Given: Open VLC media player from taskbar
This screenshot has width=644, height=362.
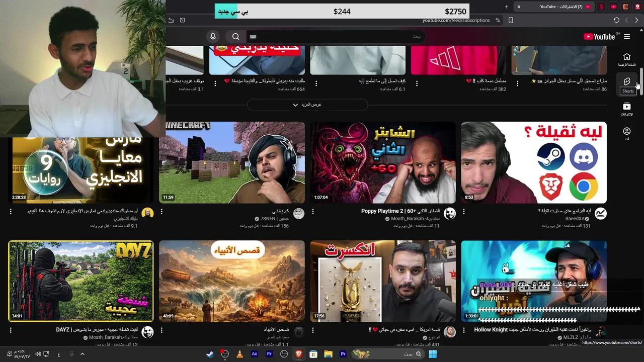Looking at the screenshot, I should click(239, 354).
